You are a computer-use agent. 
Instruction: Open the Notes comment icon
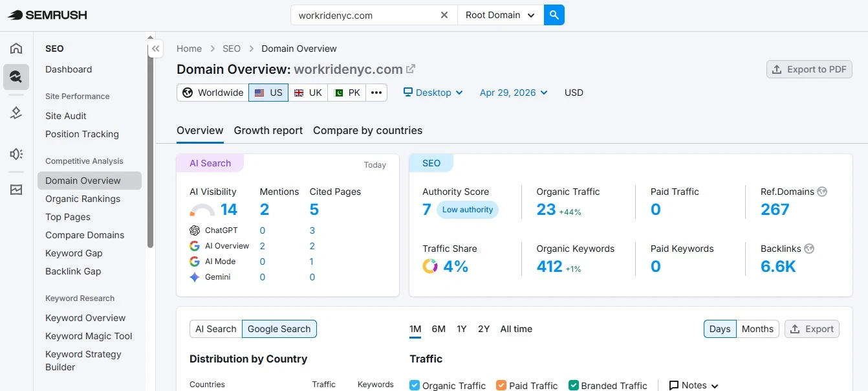point(674,385)
